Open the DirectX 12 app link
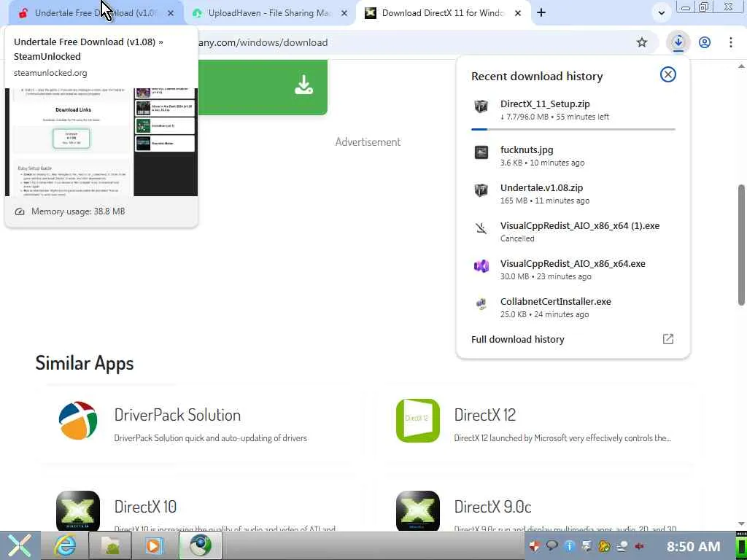The height and width of the screenshot is (560, 747). coord(484,415)
